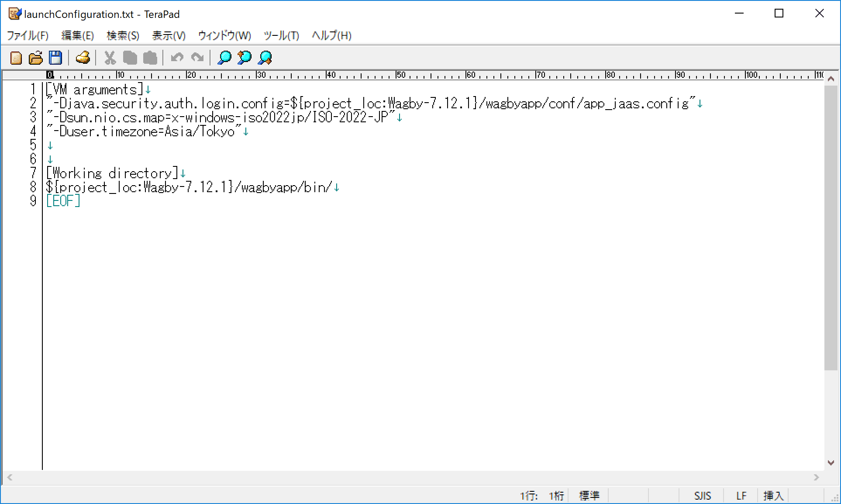The width and height of the screenshot is (841, 504).
Task: Click the ruler mark labeled 50
Action: click(401, 75)
